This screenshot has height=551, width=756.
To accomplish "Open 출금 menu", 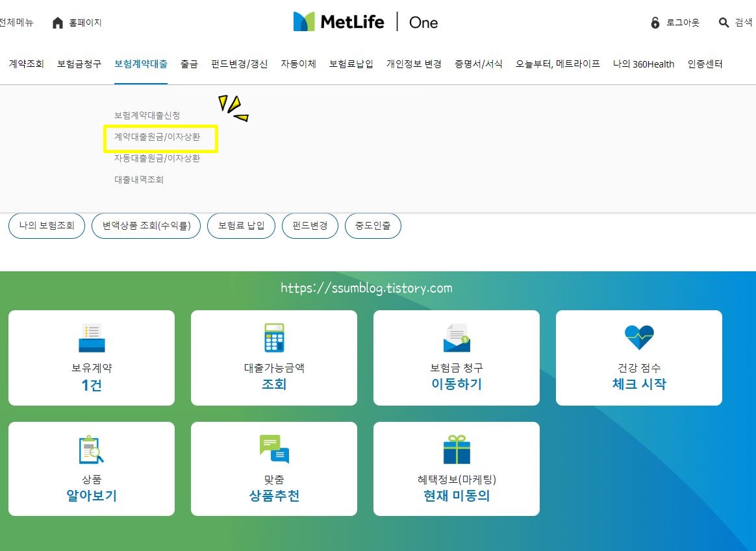I will point(189,64).
